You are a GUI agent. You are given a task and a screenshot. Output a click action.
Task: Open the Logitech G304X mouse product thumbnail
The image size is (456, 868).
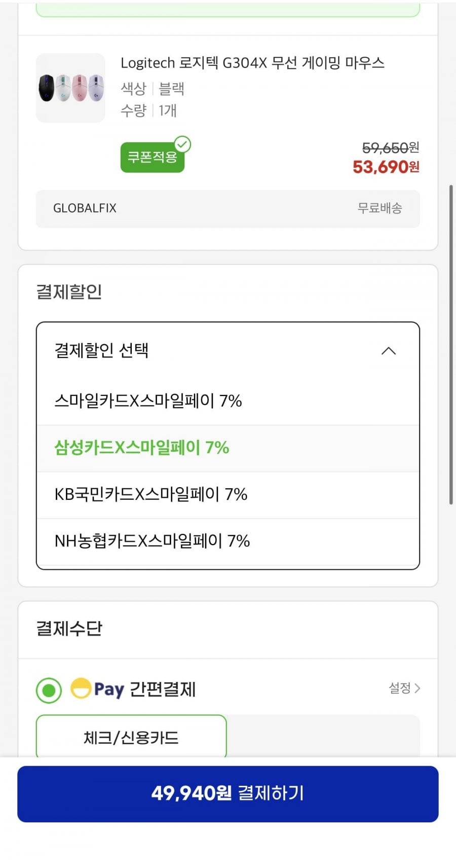click(70, 88)
